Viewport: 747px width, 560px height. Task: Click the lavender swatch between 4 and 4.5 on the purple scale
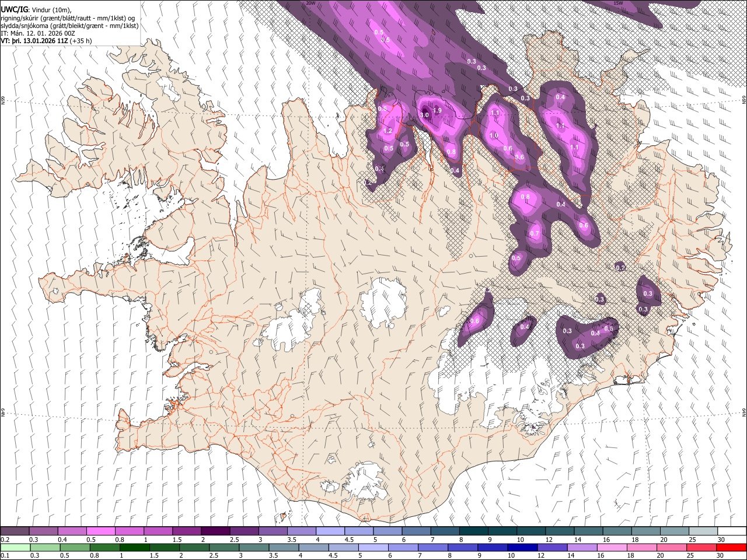coord(330,531)
